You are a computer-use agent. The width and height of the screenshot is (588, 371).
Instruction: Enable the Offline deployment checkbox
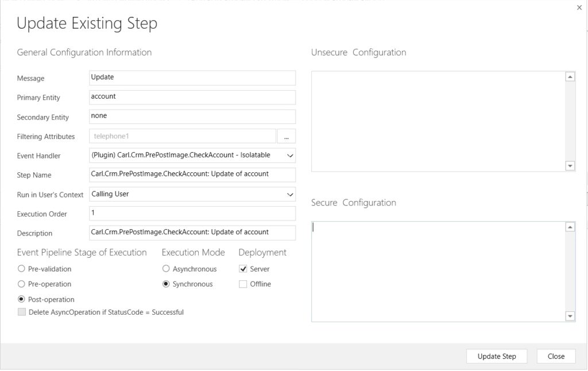243,284
